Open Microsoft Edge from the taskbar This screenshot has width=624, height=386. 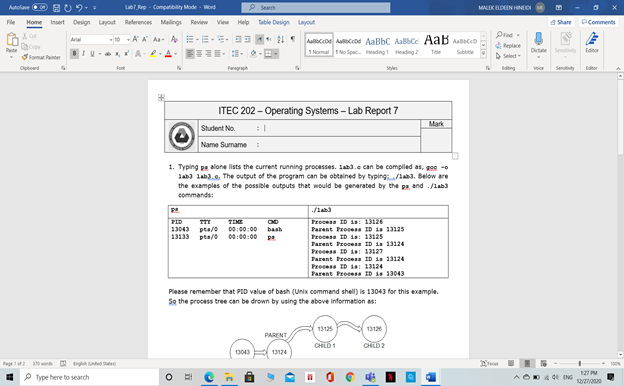pos(209,377)
